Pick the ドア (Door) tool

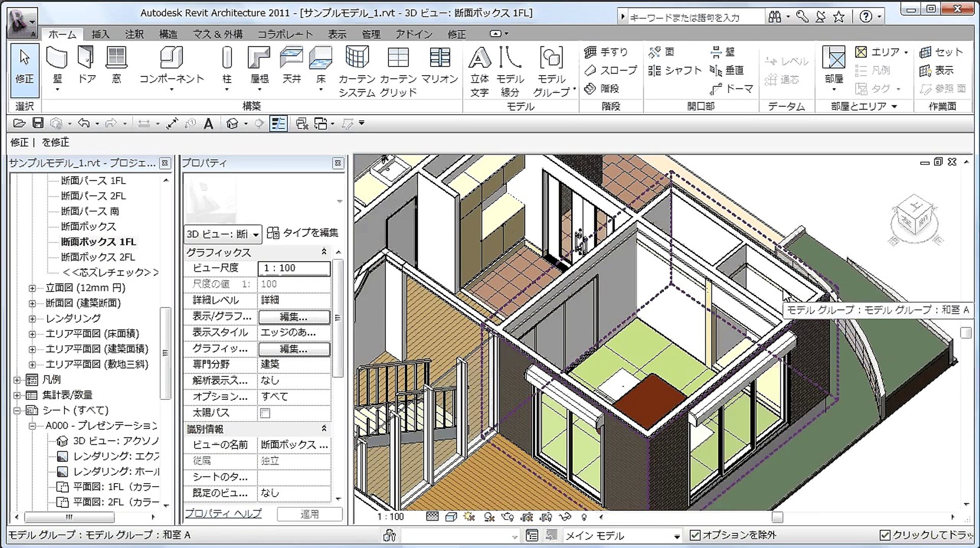pyautogui.click(x=86, y=65)
